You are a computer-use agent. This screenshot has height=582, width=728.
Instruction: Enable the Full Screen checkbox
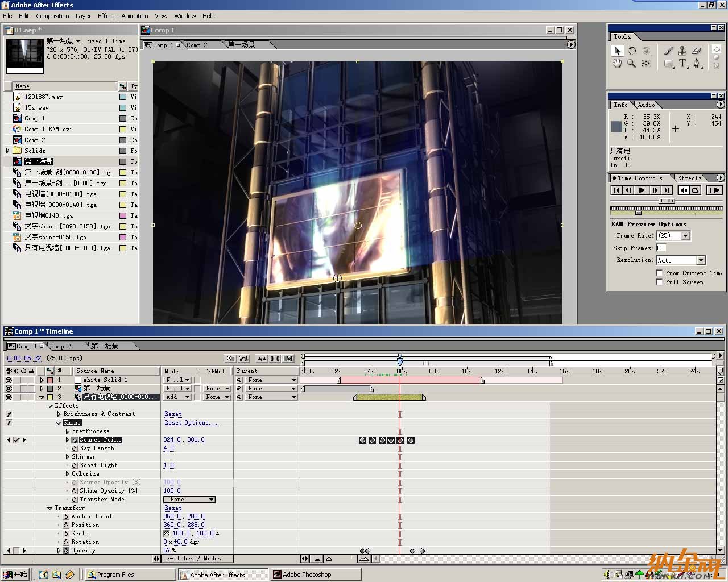coord(660,282)
